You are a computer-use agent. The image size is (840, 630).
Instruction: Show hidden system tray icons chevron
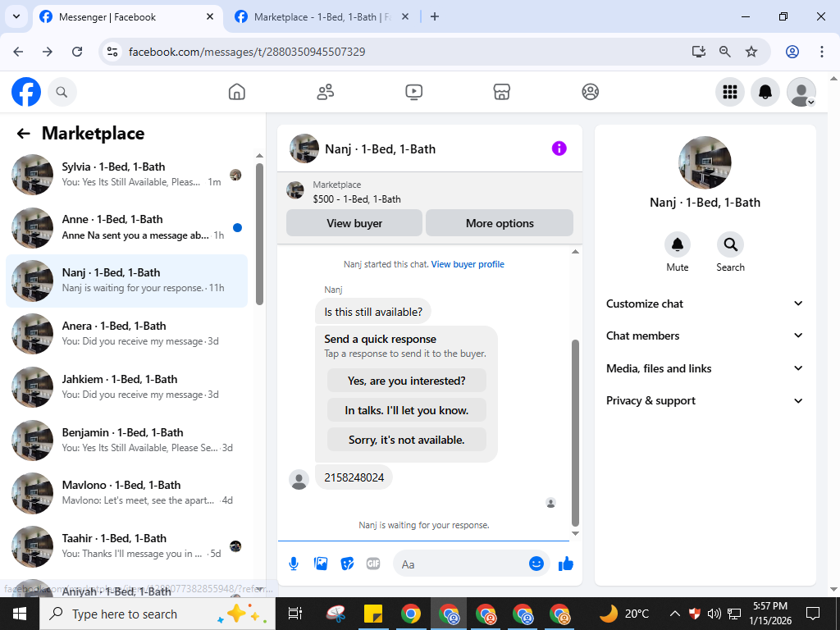(x=675, y=614)
